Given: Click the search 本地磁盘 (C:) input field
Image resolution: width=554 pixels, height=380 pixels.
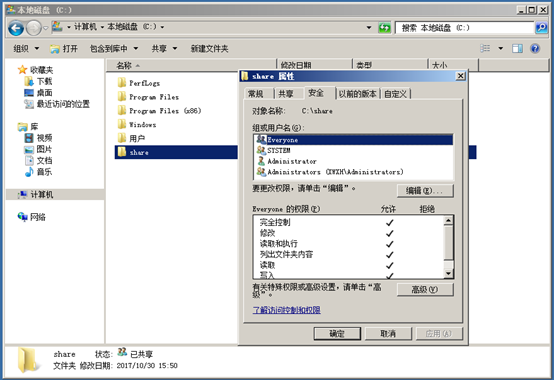Looking at the screenshot, I should tap(464, 28).
